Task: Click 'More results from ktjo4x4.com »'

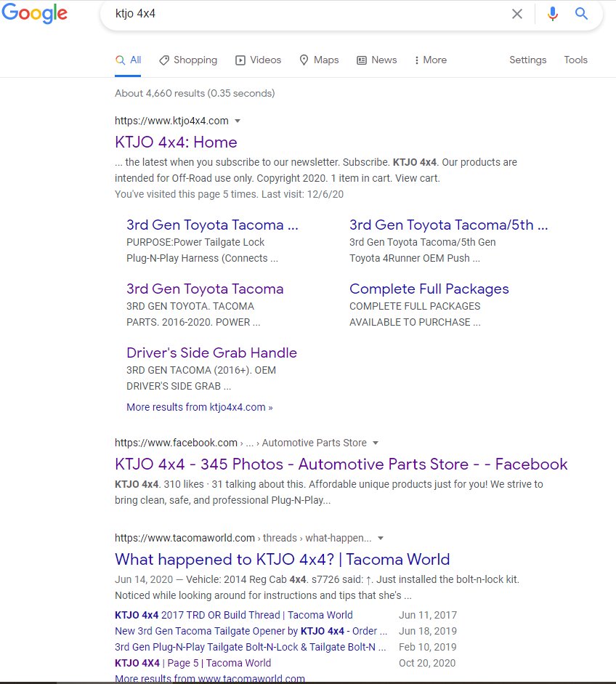Action: pos(200,407)
